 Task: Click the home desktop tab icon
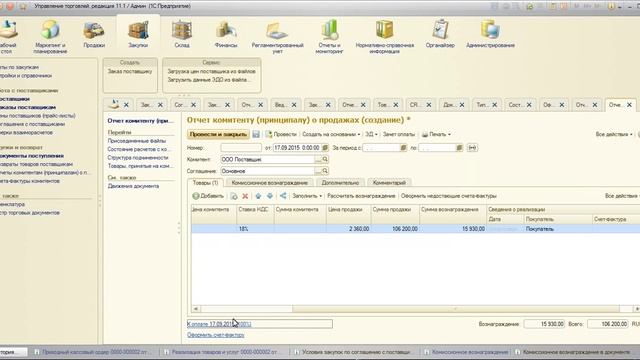point(114,104)
